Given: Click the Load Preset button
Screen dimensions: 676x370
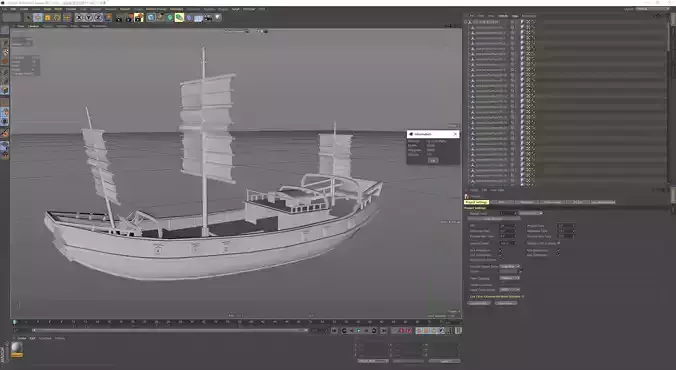Looking at the screenshot, I should pos(479,303).
